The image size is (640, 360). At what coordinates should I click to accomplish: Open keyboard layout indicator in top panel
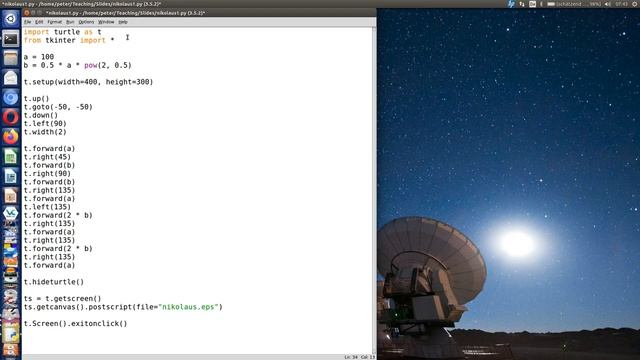[533, 4]
